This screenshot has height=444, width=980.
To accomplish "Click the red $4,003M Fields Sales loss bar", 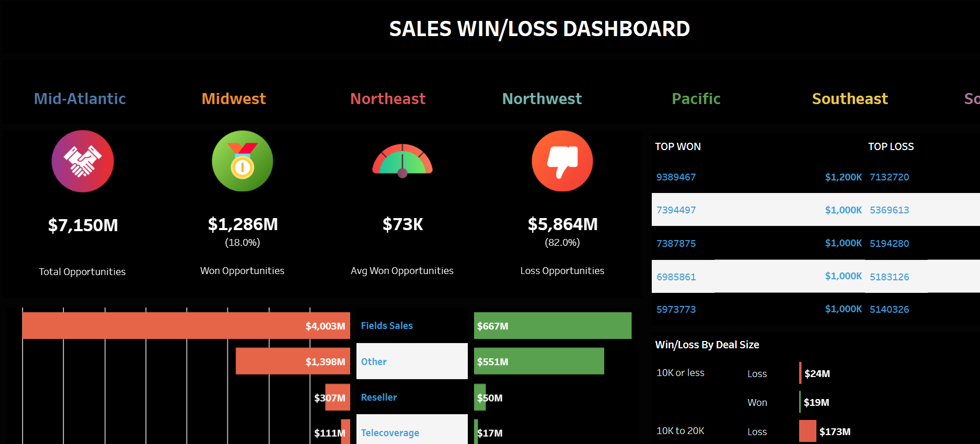I will pyautogui.click(x=186, y=326).
